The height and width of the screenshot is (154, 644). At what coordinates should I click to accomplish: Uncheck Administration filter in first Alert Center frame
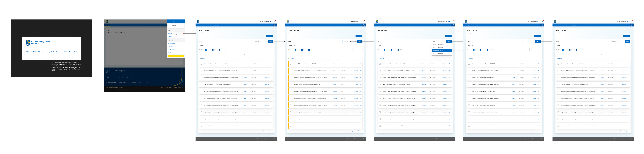pyautogui.click(x=220, y=50)
